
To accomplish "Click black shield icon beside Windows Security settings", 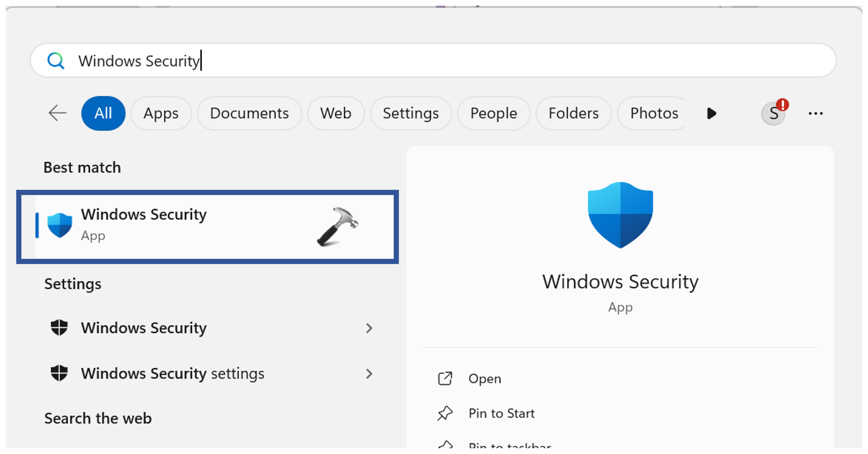I will tap(59, 373).
